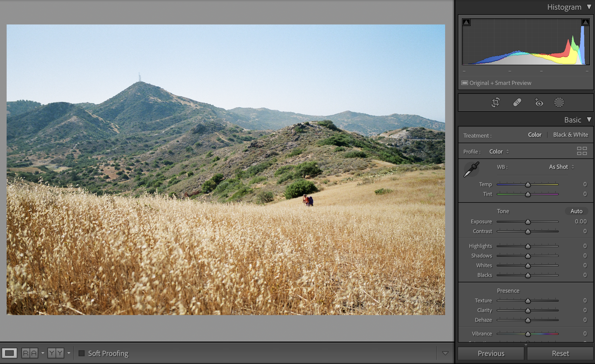The image size is (595, 364).
Task: Pick the White Balance Selector eyedropper
Action: tap(471, 169)
